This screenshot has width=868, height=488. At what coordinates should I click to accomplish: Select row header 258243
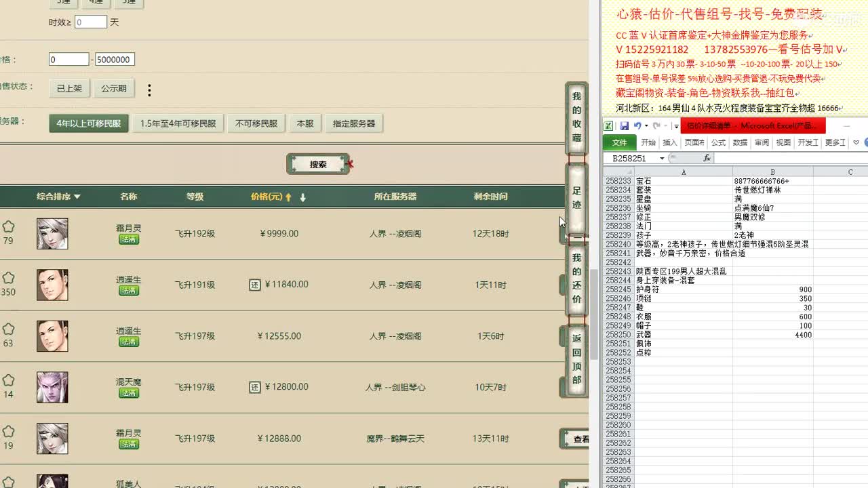point(618,271)
